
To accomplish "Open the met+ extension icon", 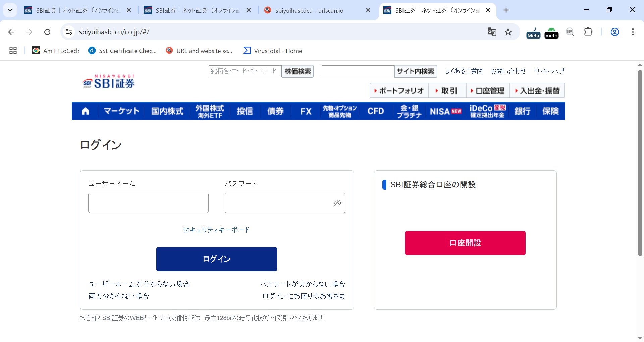I will point(551,33).
